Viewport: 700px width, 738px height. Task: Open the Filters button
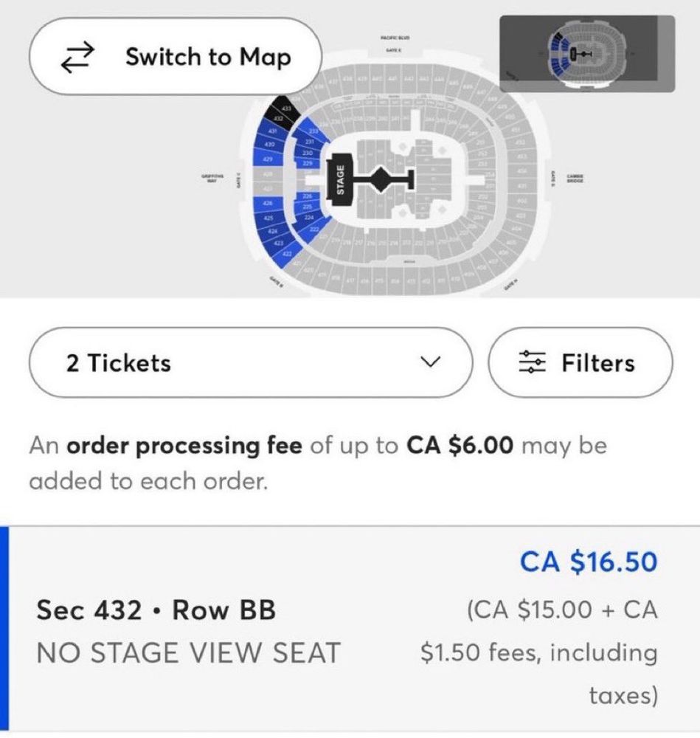point(581,362)
